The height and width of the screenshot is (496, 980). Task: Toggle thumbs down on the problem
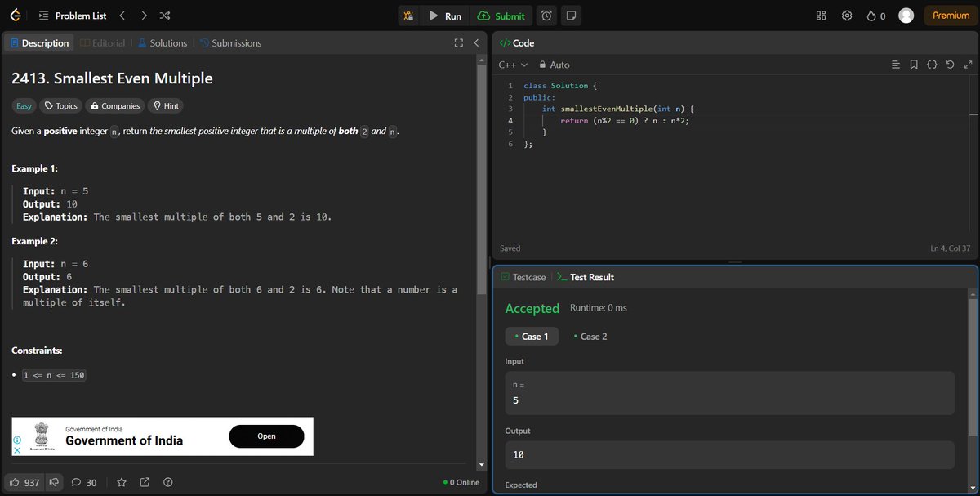52,482
